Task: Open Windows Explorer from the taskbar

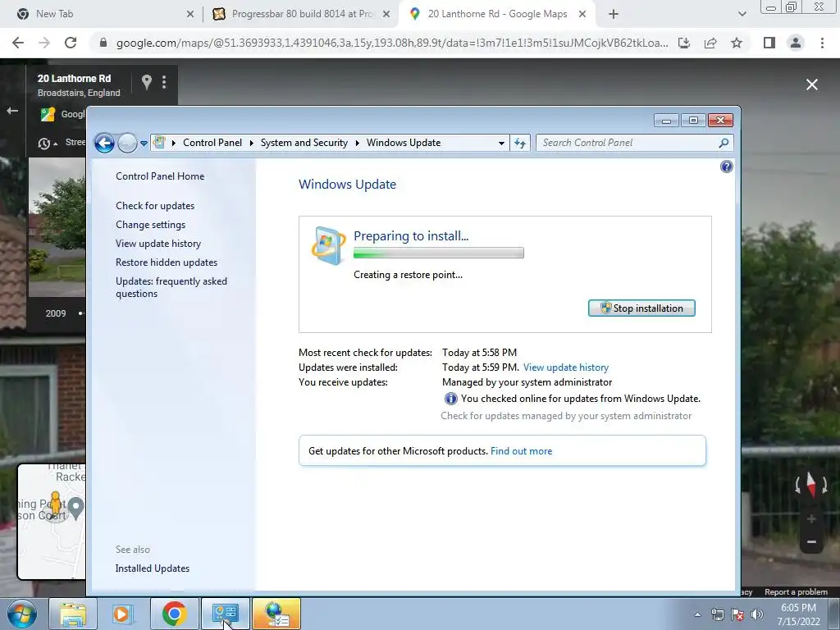Action: [73, 614]
